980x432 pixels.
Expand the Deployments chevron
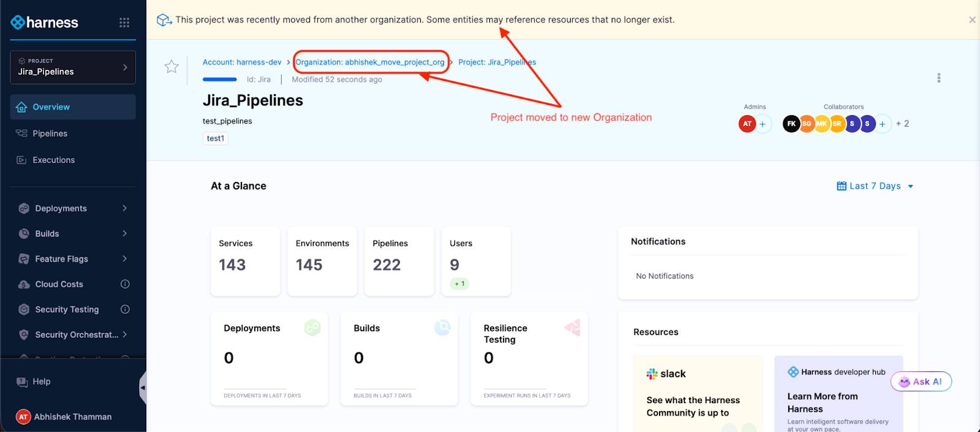[x=125, y=208]
